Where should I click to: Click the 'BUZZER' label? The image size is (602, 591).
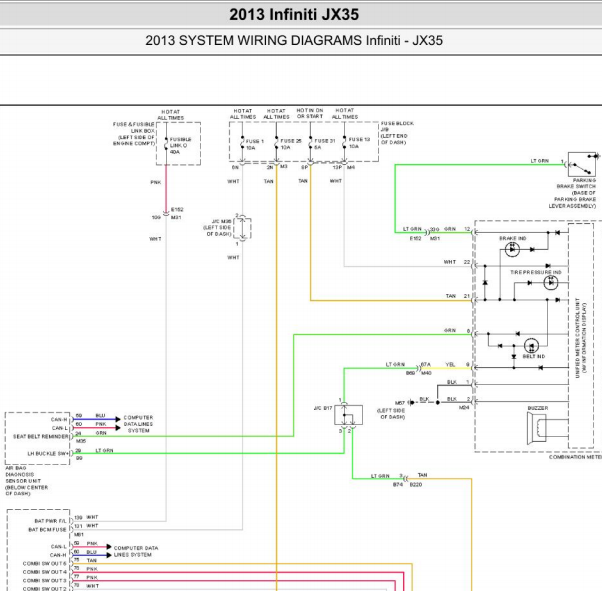point(538,408)
